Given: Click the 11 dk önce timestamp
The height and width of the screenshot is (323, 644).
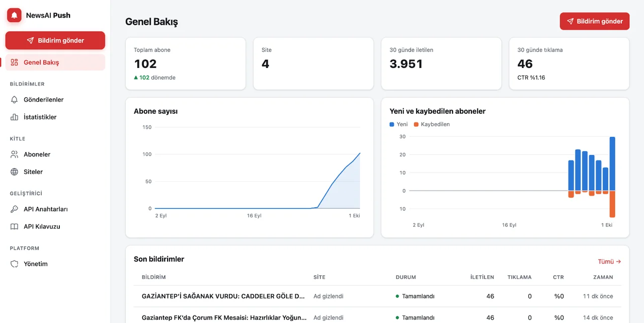Looking at the screenshot, I should coord(598,296).
